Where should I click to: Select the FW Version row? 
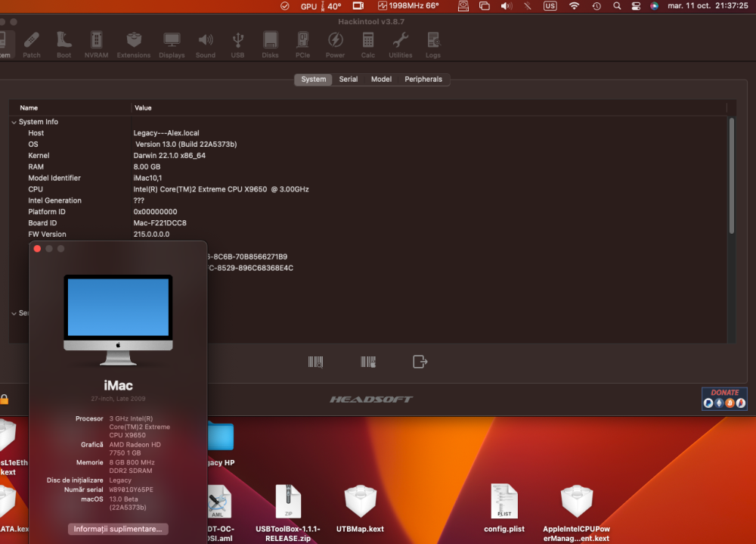click(x=368, y=234)
